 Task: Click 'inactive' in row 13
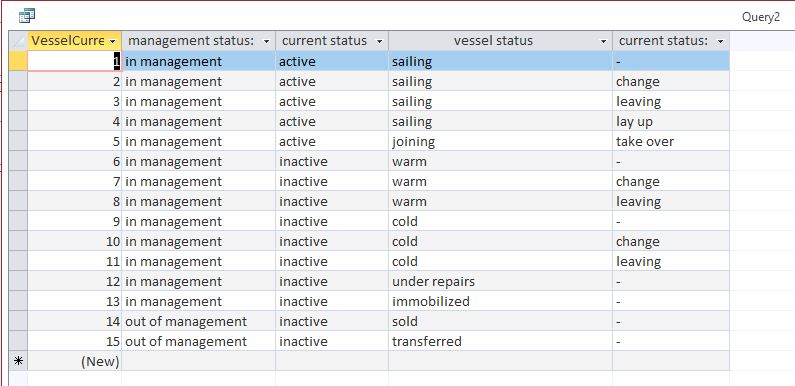point(303,301)
